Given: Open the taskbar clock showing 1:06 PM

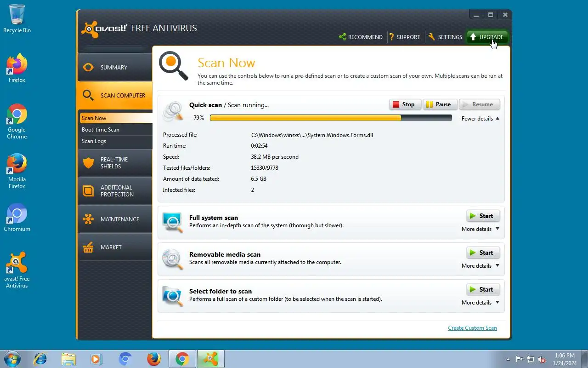Looking at the screenshot, I should pos(565,359).
